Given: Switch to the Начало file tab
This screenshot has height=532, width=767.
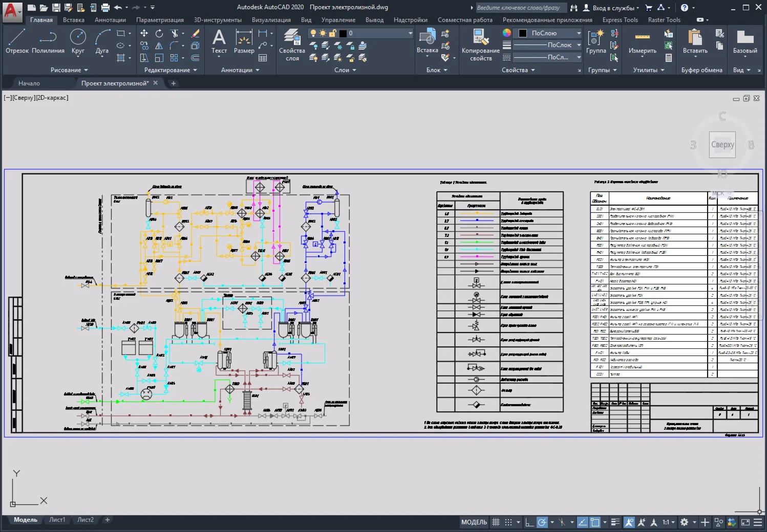Looking at the screenshot, I should 29,83.
